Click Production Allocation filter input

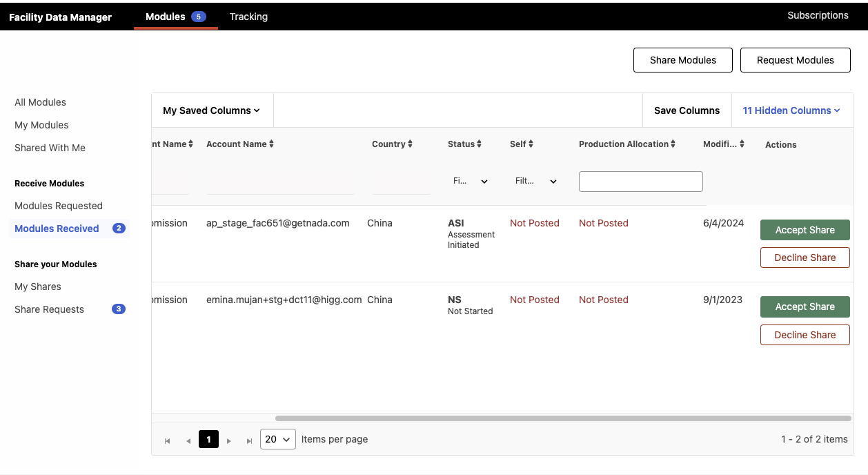click(641, 182)
